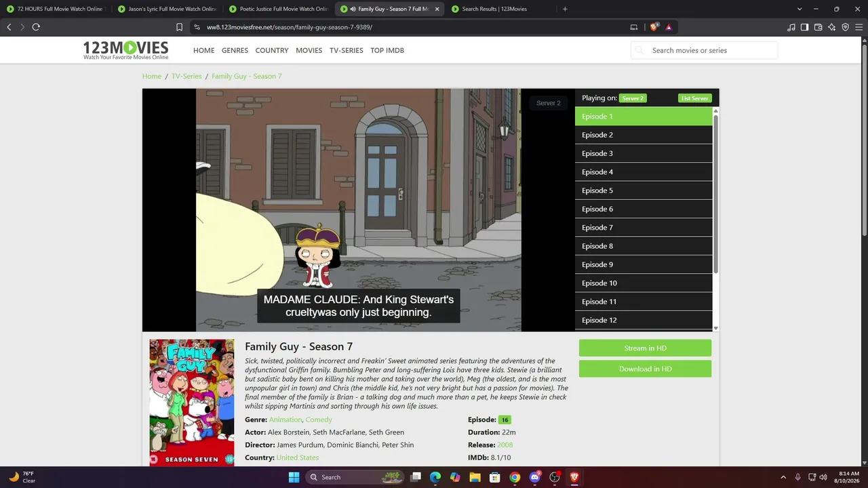Open the 2008 release year link

tap(505, 445)
